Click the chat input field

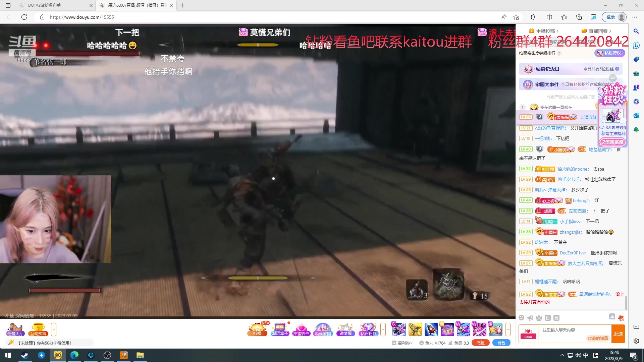tap(574, 330)
